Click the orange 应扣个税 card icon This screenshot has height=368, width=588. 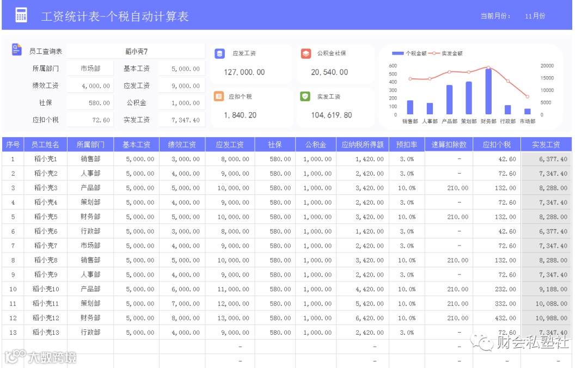click(219, 96)
